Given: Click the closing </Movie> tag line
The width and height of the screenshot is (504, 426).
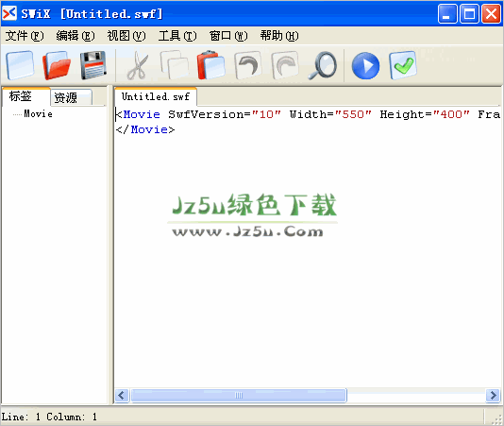Looking at the screenshot, I should (145, 129).
